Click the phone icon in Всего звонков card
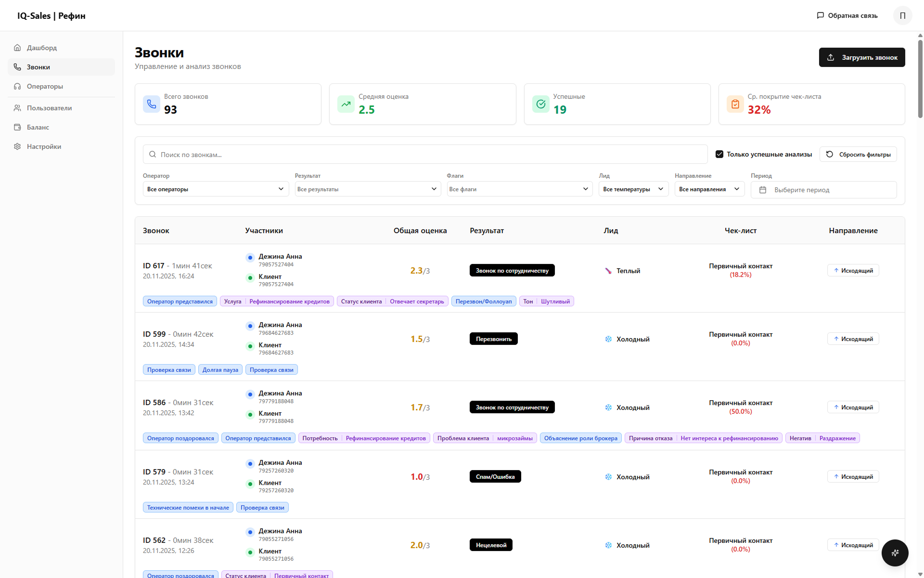 [x=152, y=104]
